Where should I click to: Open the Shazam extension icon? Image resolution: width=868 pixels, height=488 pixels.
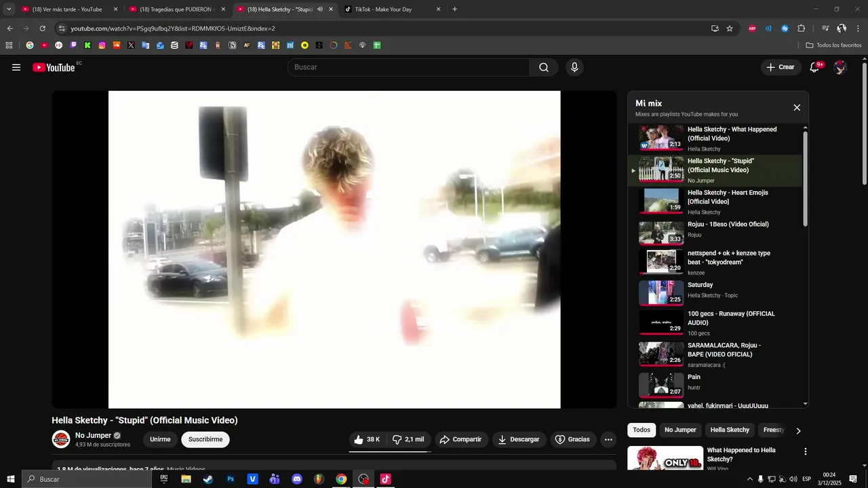(x=785, y=28)
